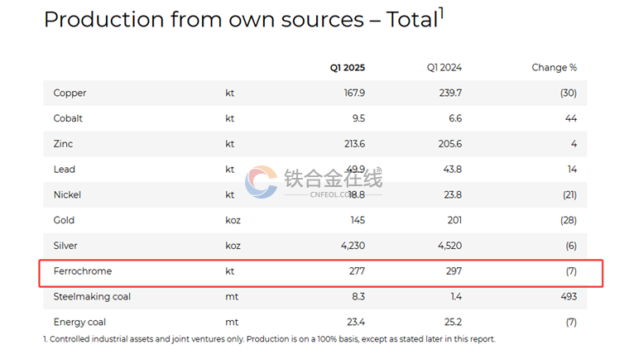The width and height of the screenshot is (629, 364).
Task: Click the Gold Q1 2025 value 145
Action: pos(358,221)
